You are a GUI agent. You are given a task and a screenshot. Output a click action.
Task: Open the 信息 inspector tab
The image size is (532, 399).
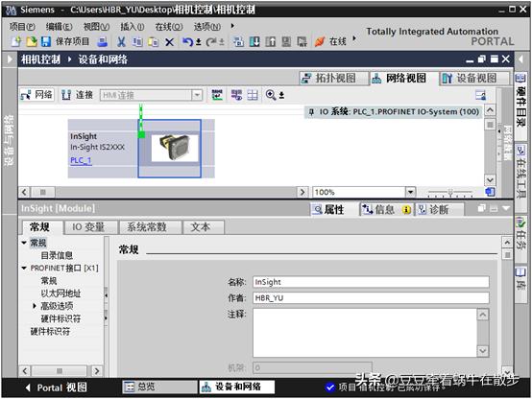tap(386, 209)
